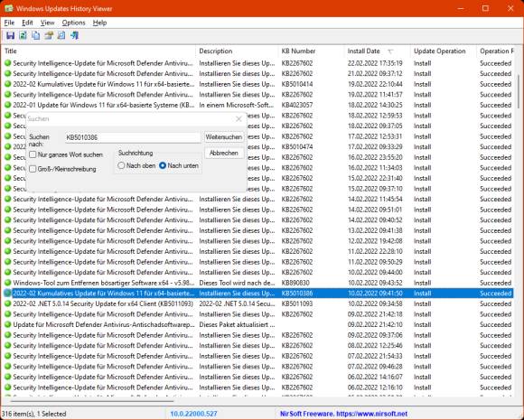The height and width of the screenshot is (420, 524).
Task: Click green icon of the KB5010414 update row
Action: (8, 84)
